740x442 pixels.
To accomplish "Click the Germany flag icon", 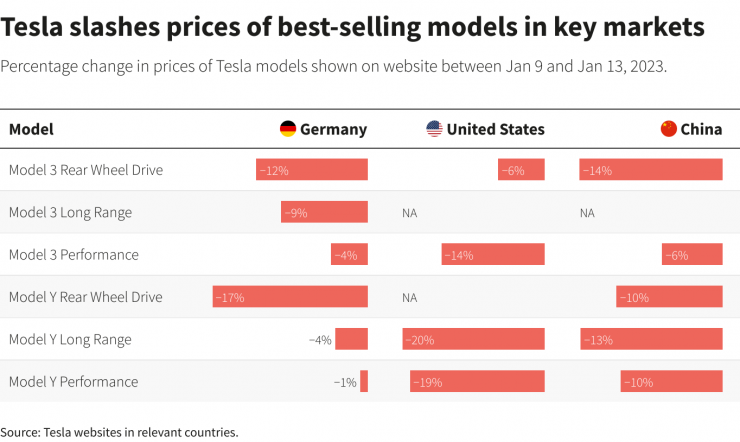I will [x=288, y=129].
